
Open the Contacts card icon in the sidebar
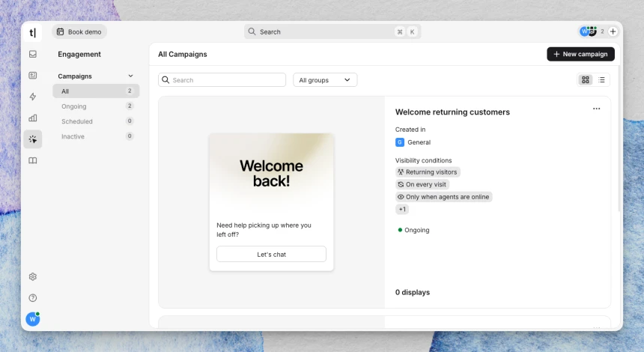(x=33, y=75)
